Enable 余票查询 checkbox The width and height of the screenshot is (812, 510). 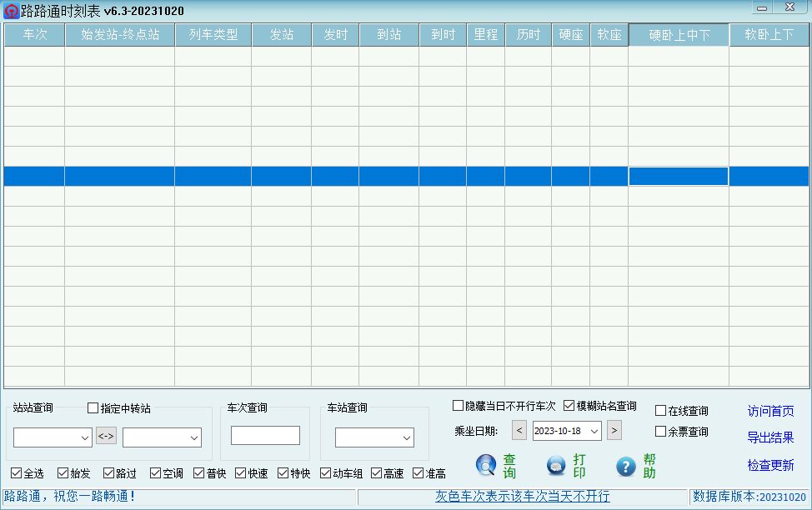click(661, 432)
